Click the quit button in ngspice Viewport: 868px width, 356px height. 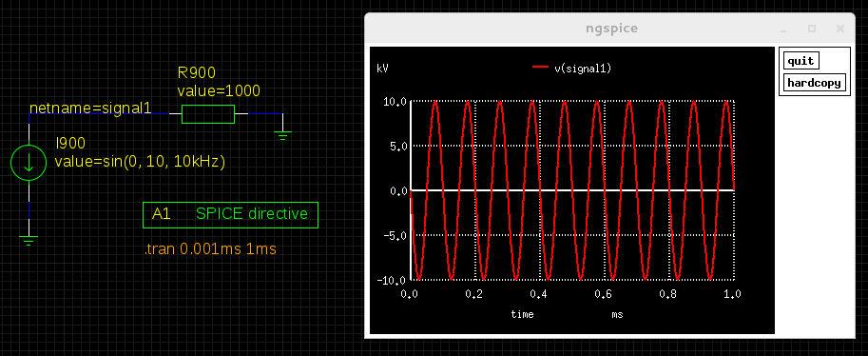pyautogui.click(x=800, y=61)
